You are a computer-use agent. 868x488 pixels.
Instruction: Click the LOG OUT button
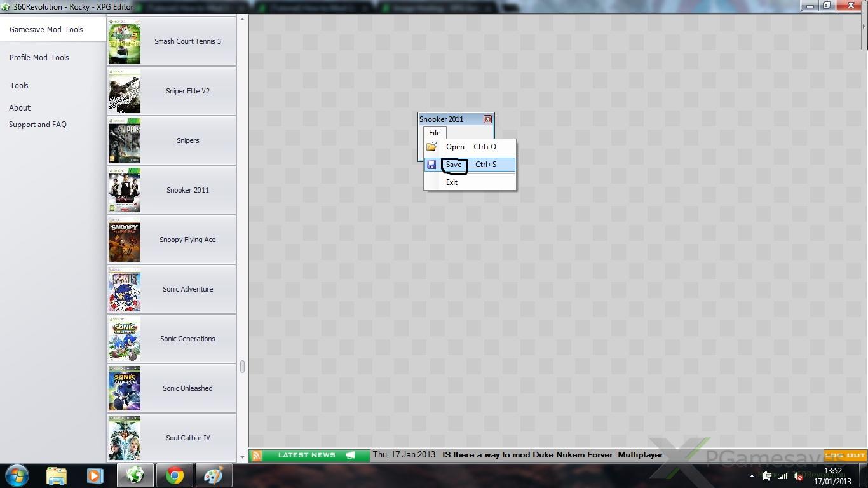pyautogui.click(x=845, y=455)
